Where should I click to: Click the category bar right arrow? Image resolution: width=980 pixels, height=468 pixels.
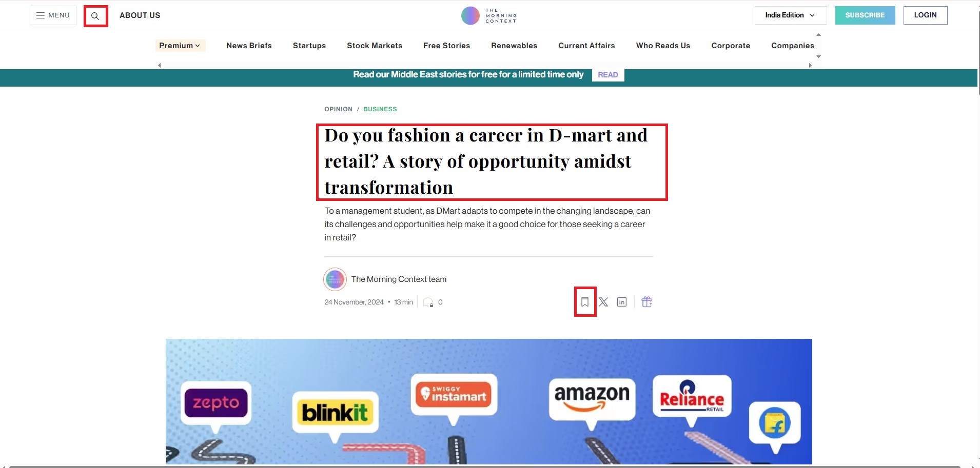click(x=810, y=65)
